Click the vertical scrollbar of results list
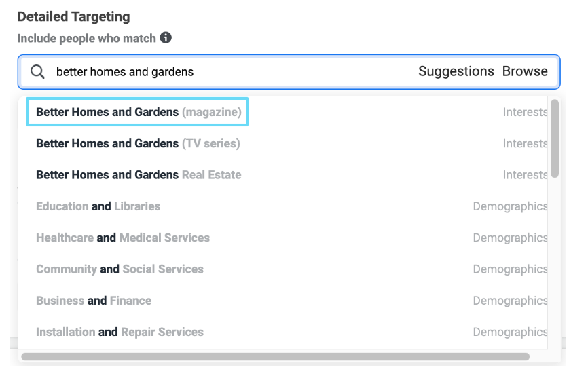 pos(555,138)
